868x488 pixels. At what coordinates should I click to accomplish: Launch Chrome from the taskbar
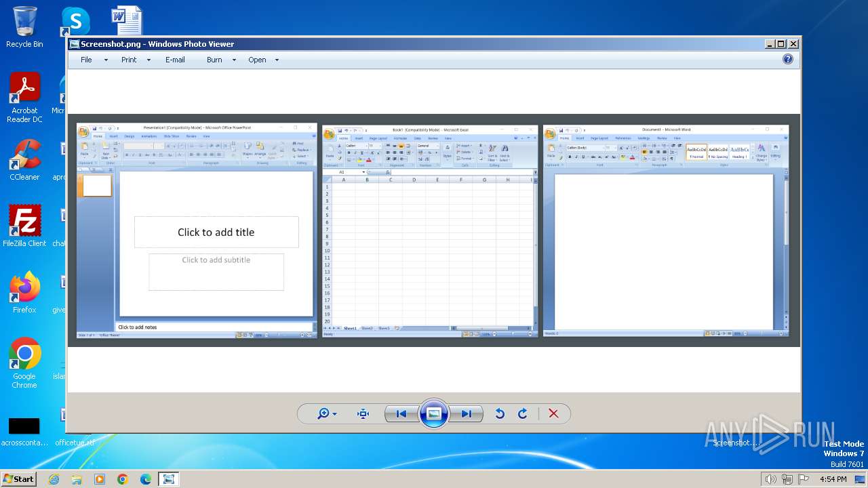point(123,479)
